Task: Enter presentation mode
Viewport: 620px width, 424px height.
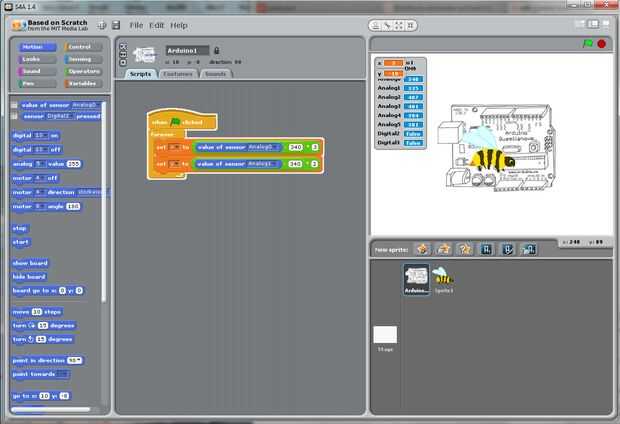Action: [606, 24]
